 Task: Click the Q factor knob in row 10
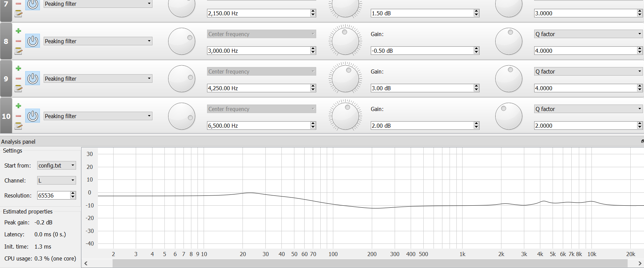click(x=509, y=116)
